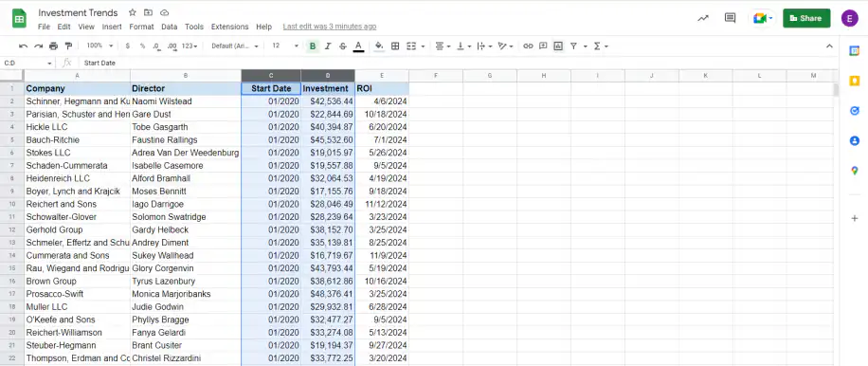Open the font family dropdown
The height and width of the screenshot is (366, 868).
point(235,46)
